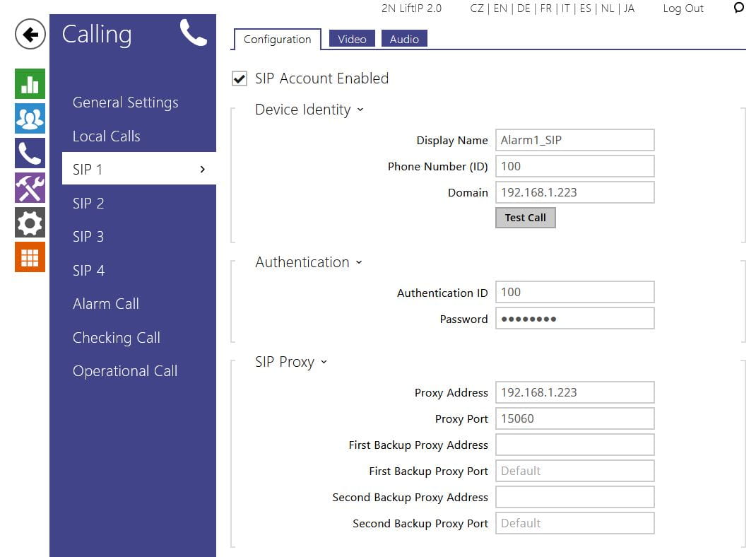Image resolution: width=756 pixels, height=557 pixels.
Task: Open the Calling phone sidebar icon
Action: (x=30, y=153)
